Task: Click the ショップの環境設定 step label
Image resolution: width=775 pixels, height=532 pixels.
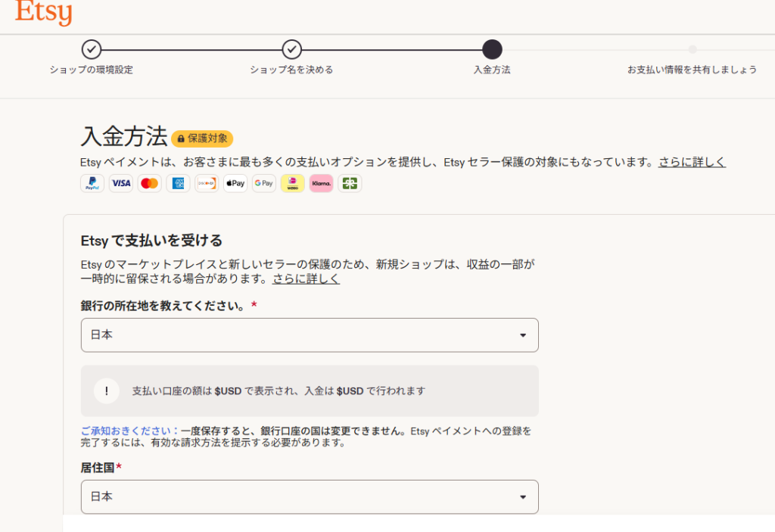Action: (92, 70)
